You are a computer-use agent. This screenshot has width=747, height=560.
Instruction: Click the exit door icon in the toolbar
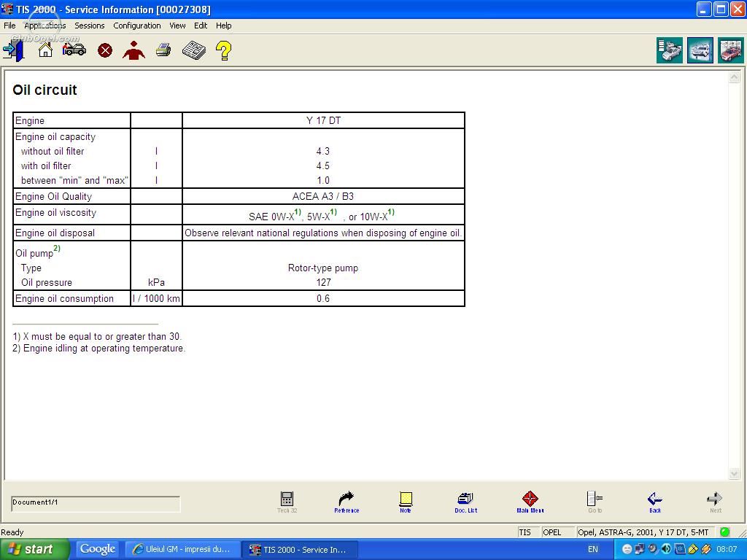[x=13, y=50]
